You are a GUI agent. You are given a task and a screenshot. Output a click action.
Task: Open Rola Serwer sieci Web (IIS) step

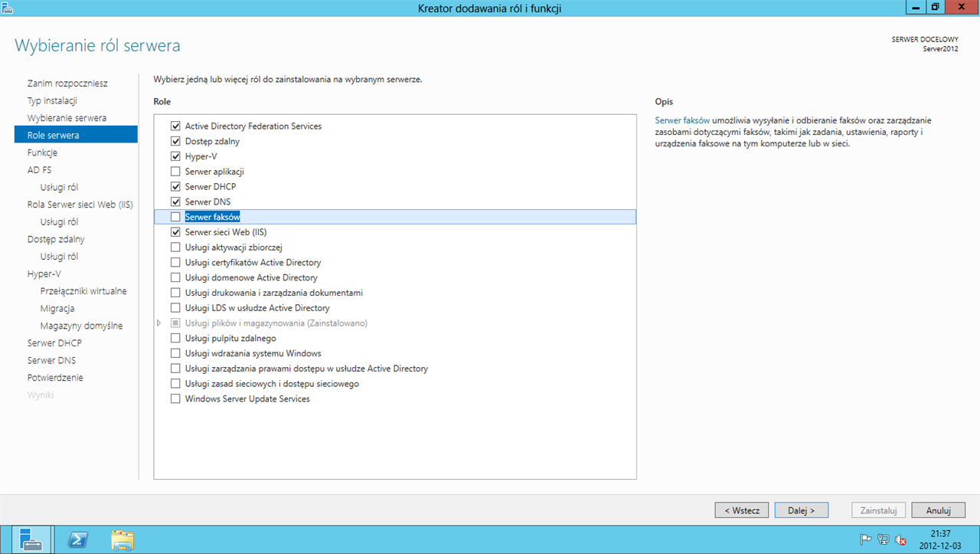(x=80, y=205)
